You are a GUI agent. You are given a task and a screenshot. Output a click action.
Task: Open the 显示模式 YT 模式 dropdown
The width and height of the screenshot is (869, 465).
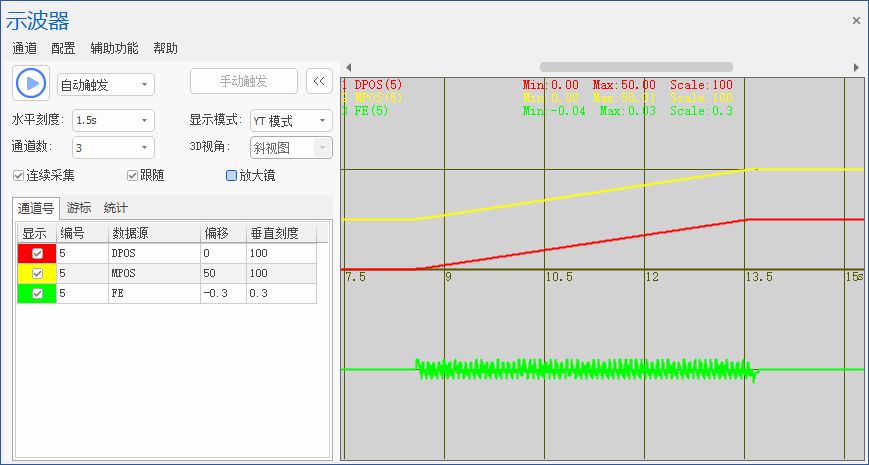click(x=292, y=120)
